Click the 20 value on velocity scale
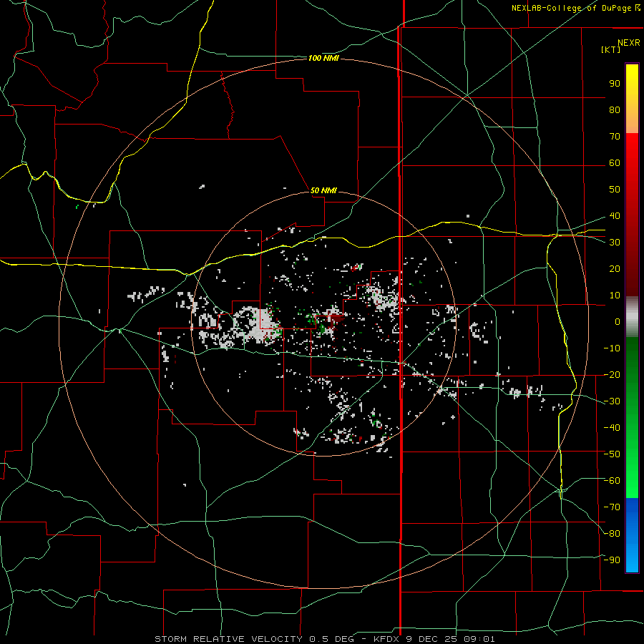The height and width of the screenshot is (644, 644). click(615, 268)
